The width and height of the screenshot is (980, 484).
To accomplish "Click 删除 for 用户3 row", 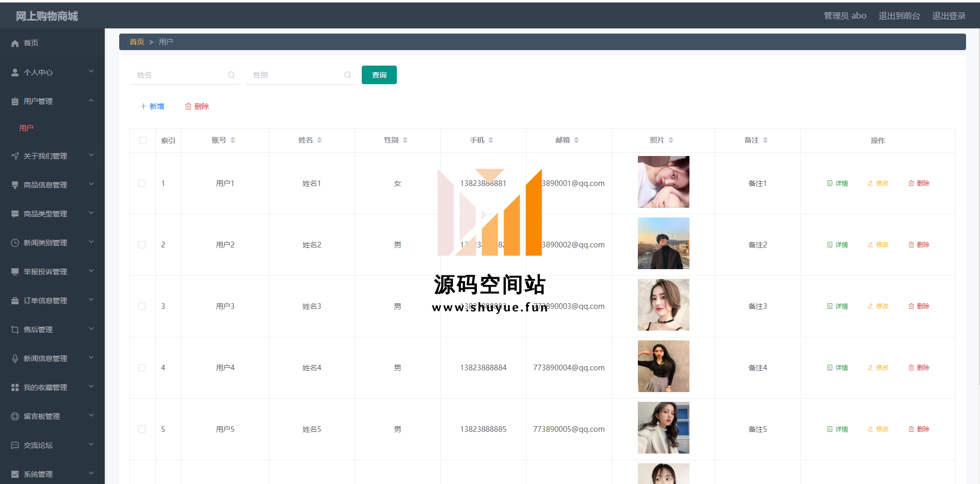I will [919, 306].
